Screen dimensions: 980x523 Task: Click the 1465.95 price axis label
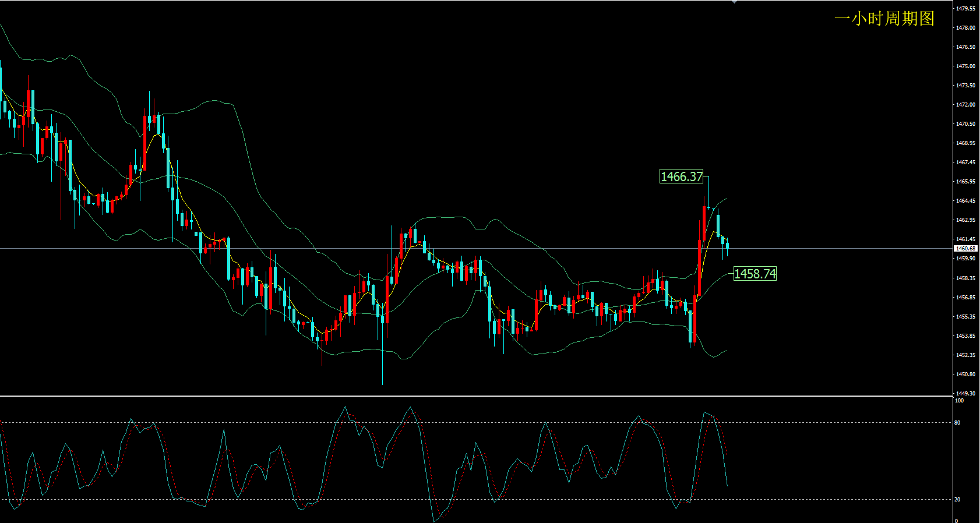(x=965, y=182)
